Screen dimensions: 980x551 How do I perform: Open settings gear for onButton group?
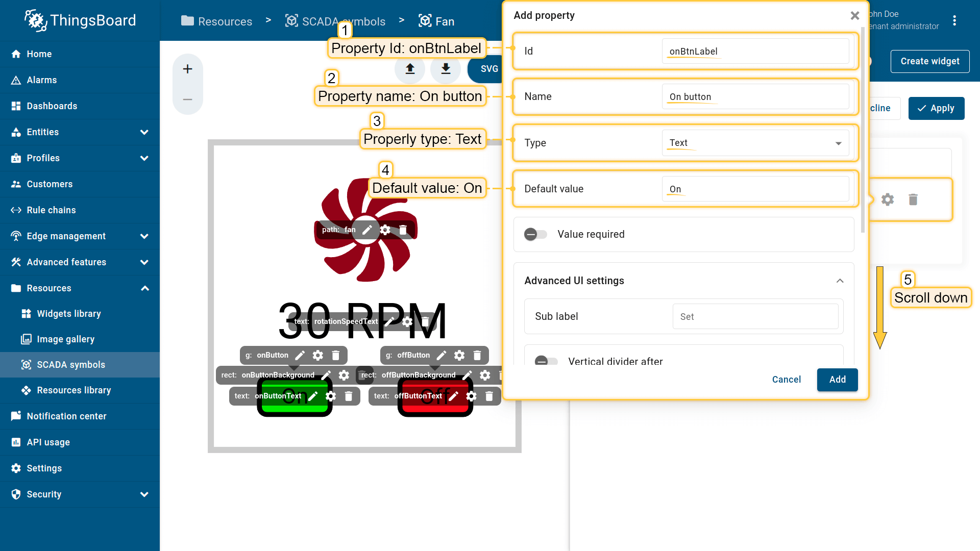click(318, 356)
